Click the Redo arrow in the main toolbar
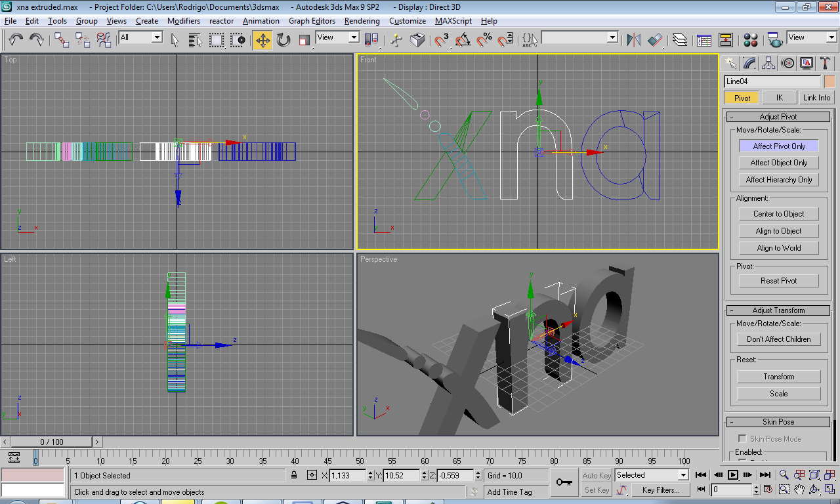 37,40
